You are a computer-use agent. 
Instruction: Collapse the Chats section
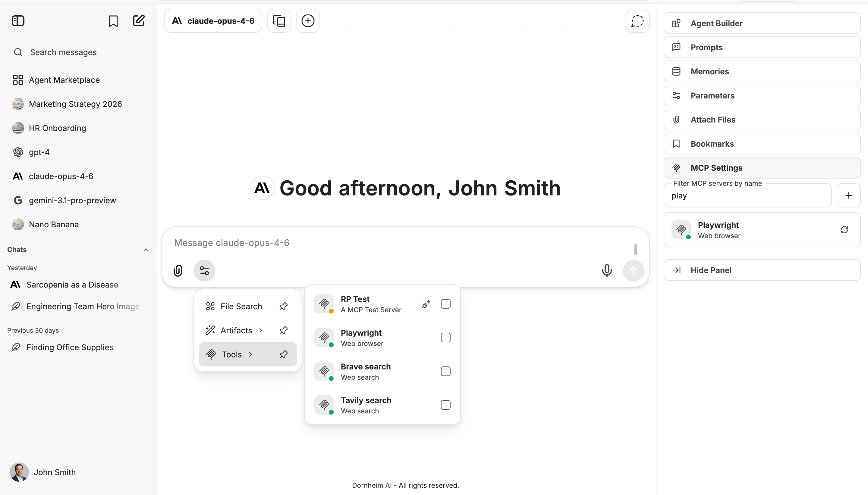click(x=146, y=250)
